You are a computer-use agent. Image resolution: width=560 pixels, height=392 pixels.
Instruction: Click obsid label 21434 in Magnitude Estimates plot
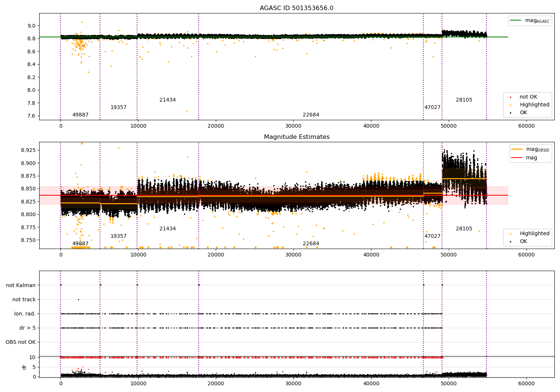168,228
